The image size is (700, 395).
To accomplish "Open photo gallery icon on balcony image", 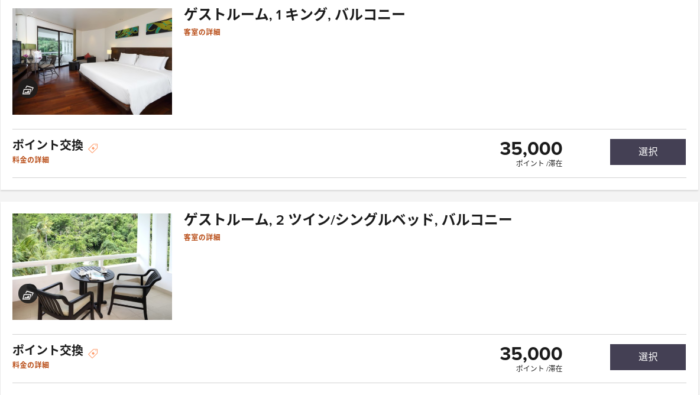I will tap(28, 295).
